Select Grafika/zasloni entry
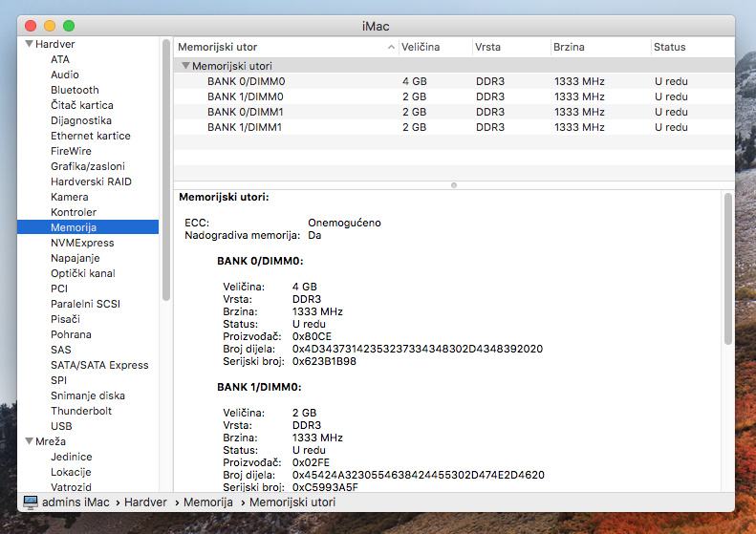756x534 pixels. point(88,166)
